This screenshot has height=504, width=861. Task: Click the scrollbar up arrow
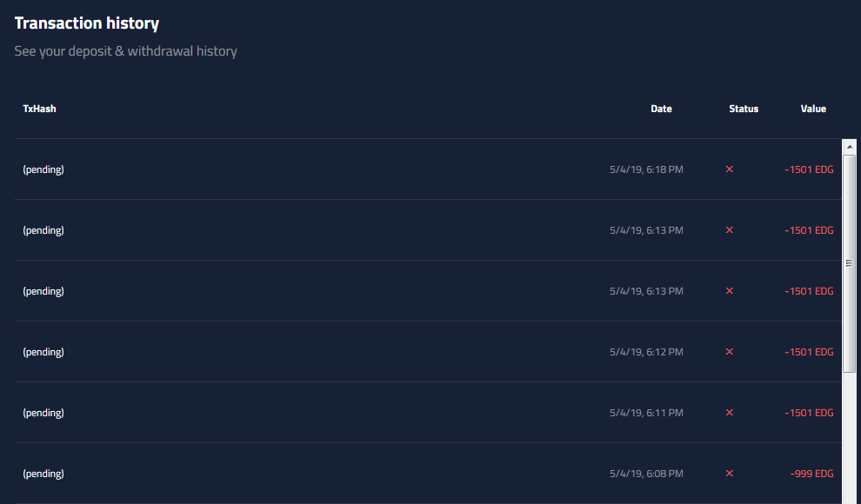(x=850, y=146)
